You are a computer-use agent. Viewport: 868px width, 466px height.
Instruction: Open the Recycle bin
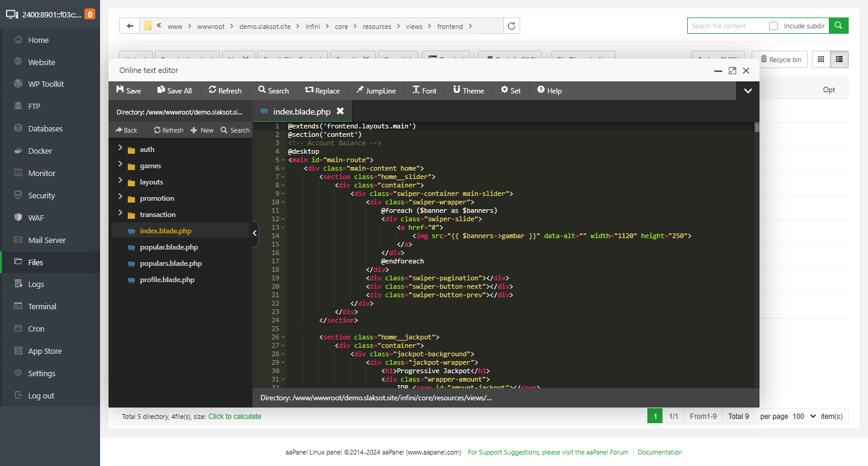tap(780, 59)
